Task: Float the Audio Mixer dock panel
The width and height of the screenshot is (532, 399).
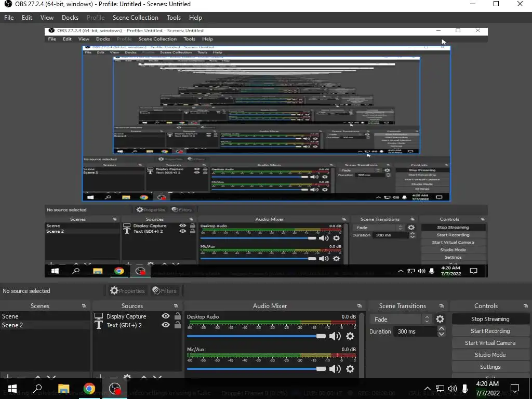Action: pyautogui.click(x=360, y=306)
